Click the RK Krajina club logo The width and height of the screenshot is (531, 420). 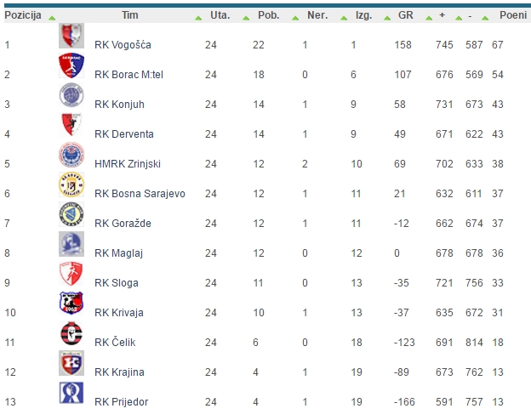pos(71,364)
